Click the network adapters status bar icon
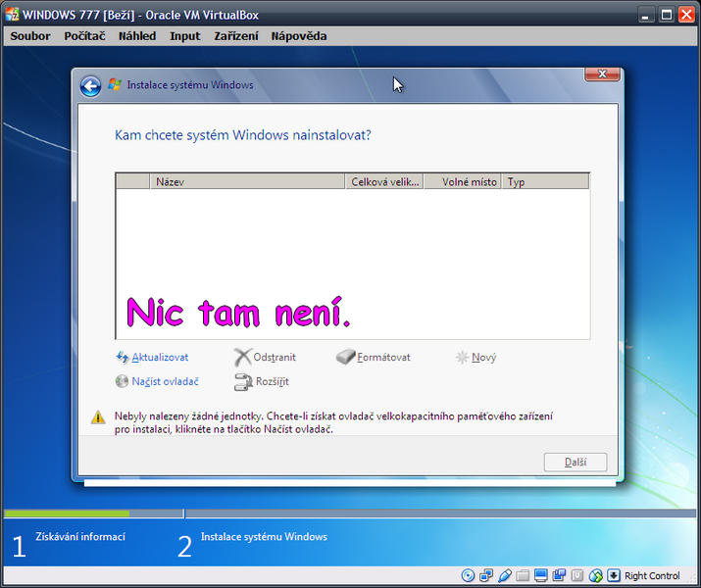 tap(486, 575)
